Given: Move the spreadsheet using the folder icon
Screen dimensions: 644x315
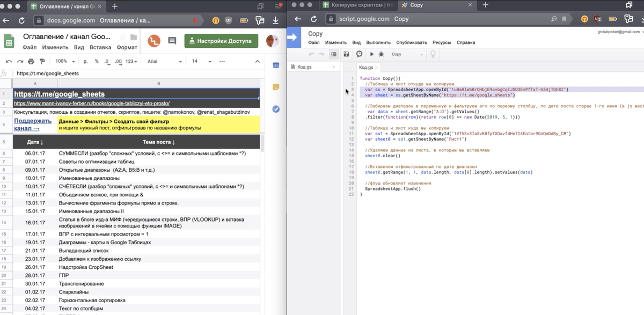Looking at the screenshot, I should coord(134,37).
